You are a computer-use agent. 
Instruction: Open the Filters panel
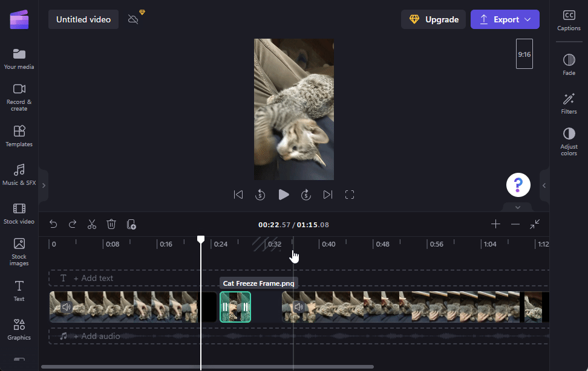pos(569,103)
